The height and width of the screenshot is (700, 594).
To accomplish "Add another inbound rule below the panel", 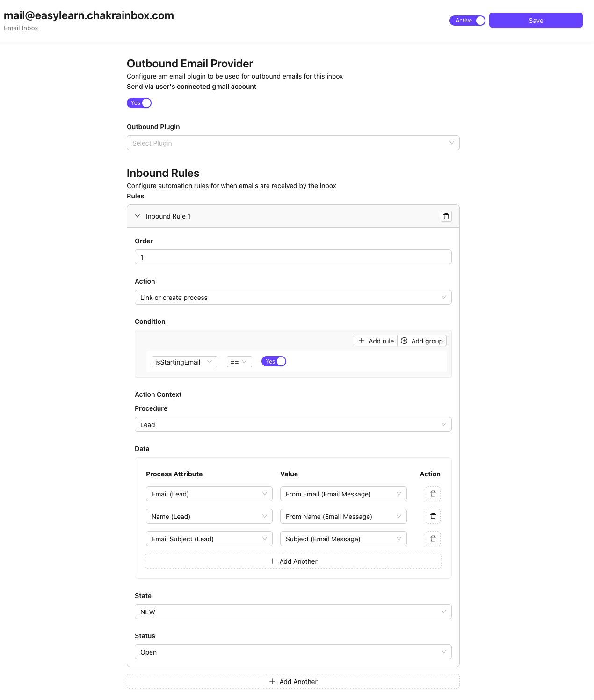I will [293, 682].
